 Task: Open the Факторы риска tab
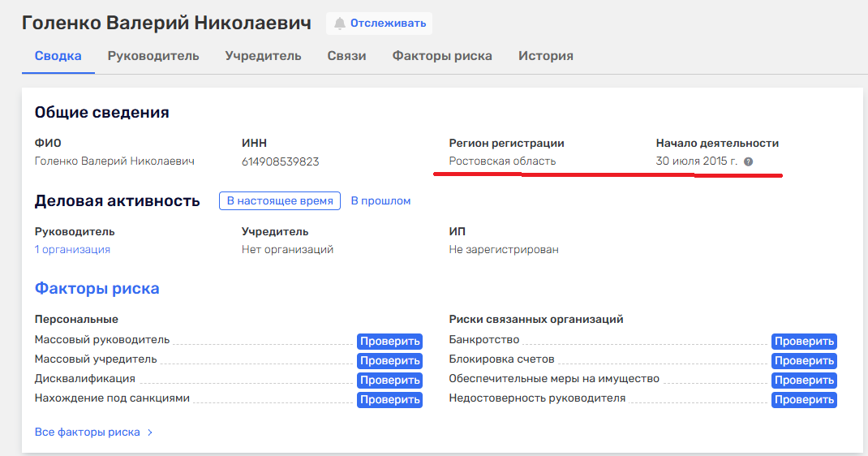[442, 56]
